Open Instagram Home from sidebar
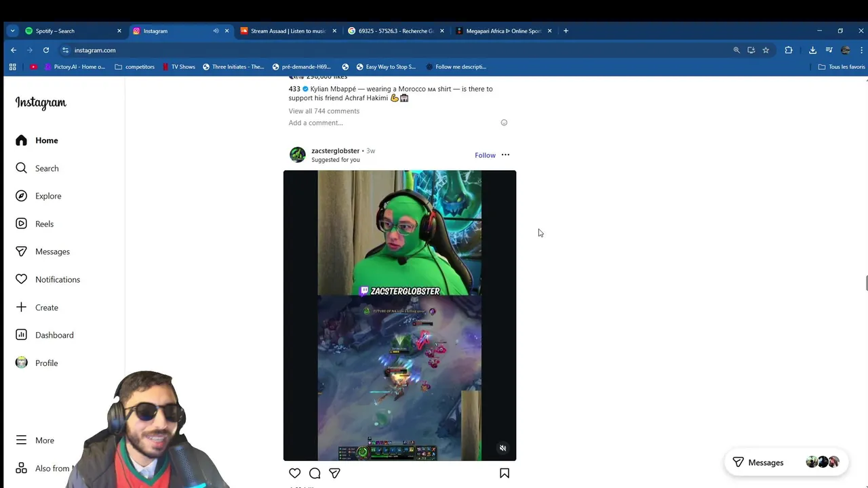 (x=37, y=140)
